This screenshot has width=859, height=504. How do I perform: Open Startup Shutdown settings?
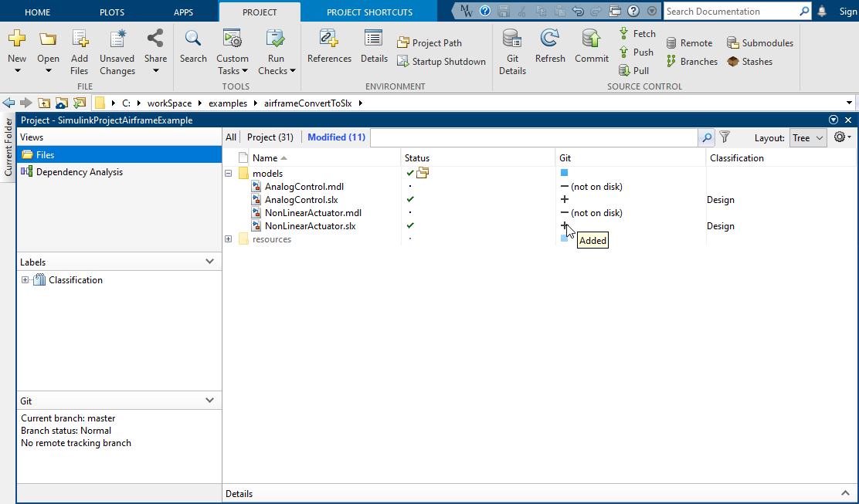pyautogui.click(x=441, y=61)
